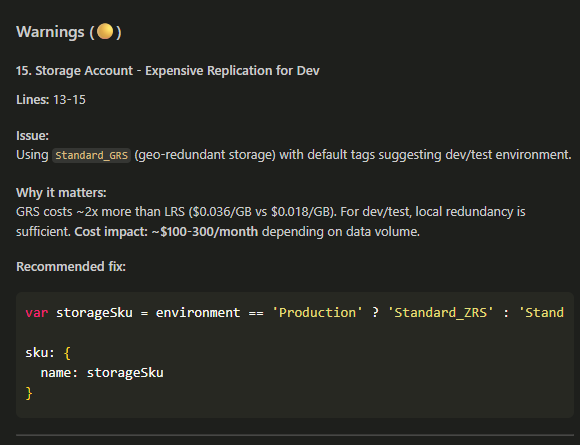
Task: Click the Warnings heading
Action: click(x=68, y=32)
